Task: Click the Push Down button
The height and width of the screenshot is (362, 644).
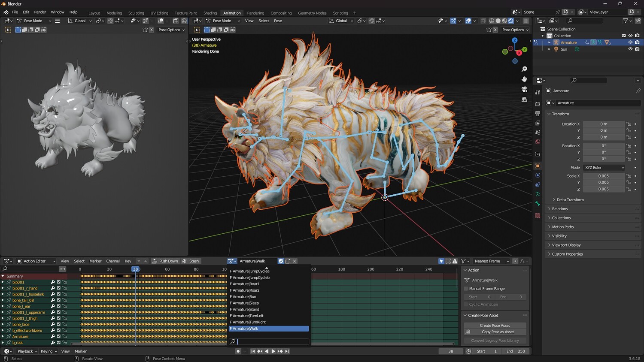Action: click(165, 261)
